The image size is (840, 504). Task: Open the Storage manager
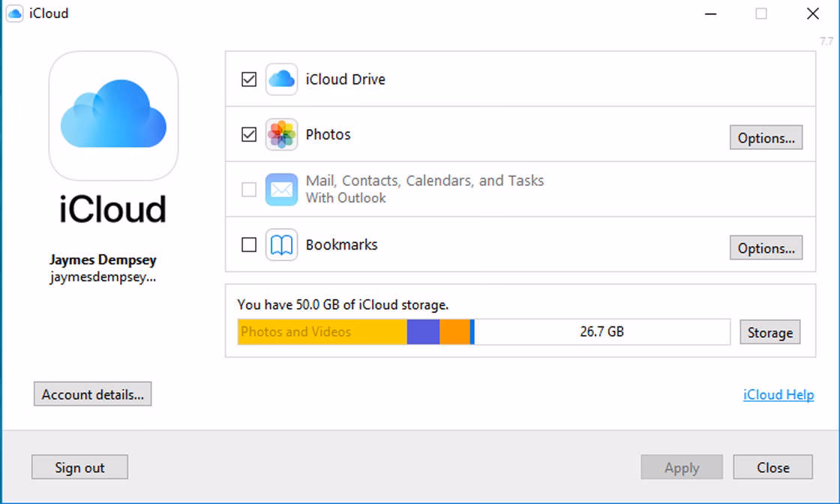click(x=769, y=331)
